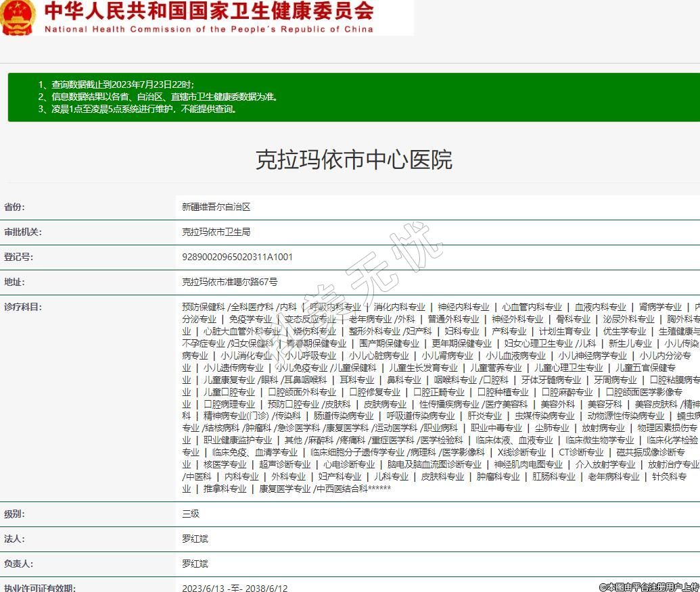Click the 诊疗科目 row label
The width and height of the screenshot is (700, 592).
(22, 307)
